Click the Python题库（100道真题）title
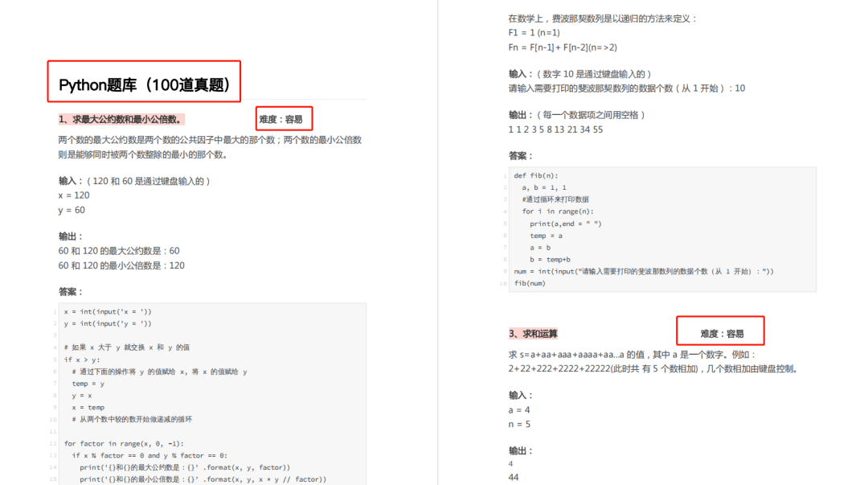The height and width of the screenshot is (485, 868). pyautogui.click(x=143, y=82)
